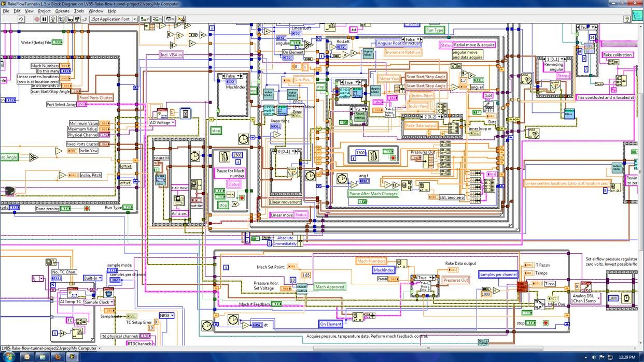Click the clock in the system tray
Viewport: 644px width, 362px height.
(627, 356)
